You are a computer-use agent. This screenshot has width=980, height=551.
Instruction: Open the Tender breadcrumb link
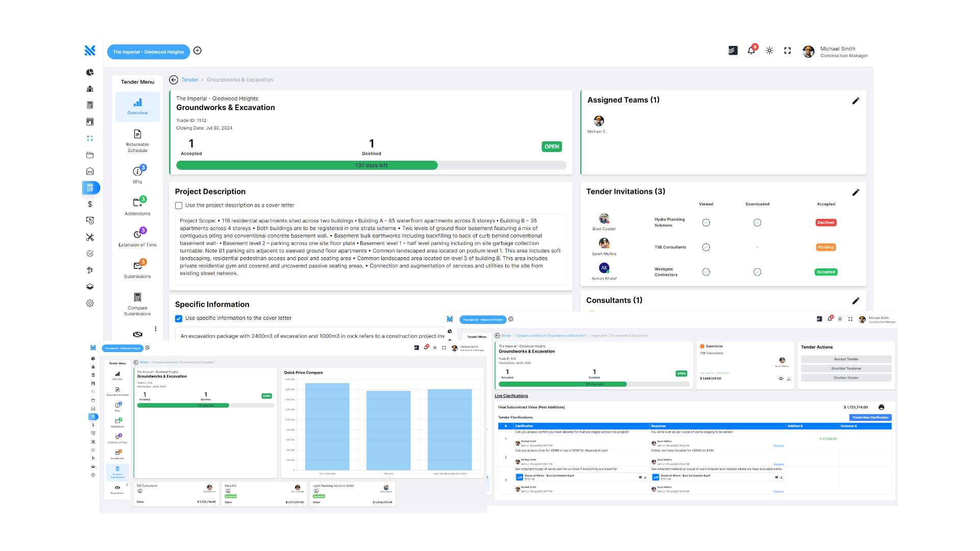coord(190,80)
